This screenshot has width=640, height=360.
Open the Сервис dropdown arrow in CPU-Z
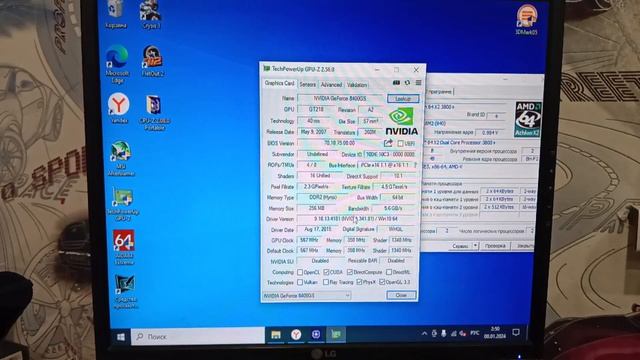(x=475, y=246)
